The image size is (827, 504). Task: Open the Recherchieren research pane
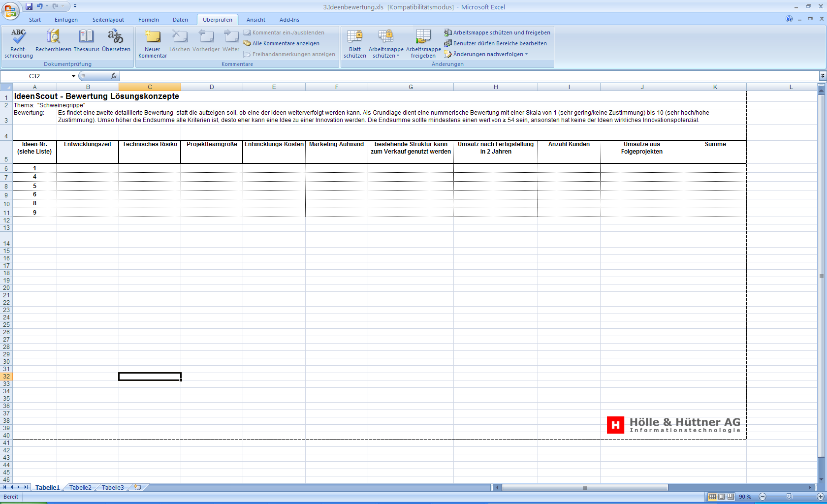(x=53, y=40)
